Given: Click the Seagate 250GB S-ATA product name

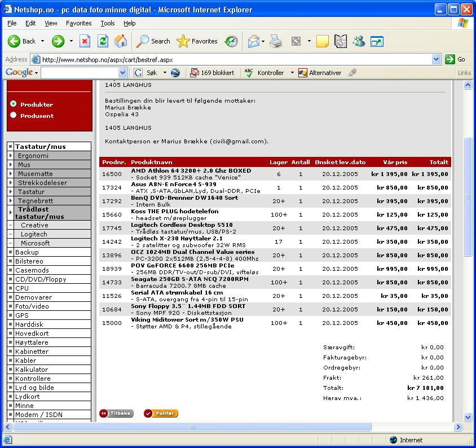Looking at the screenshot, I should coord(189,279).
